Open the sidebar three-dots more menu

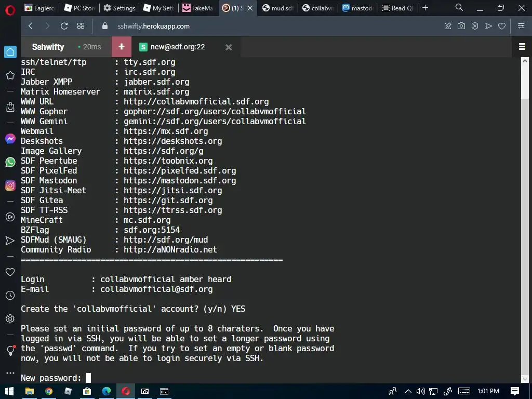coord(10,373)
